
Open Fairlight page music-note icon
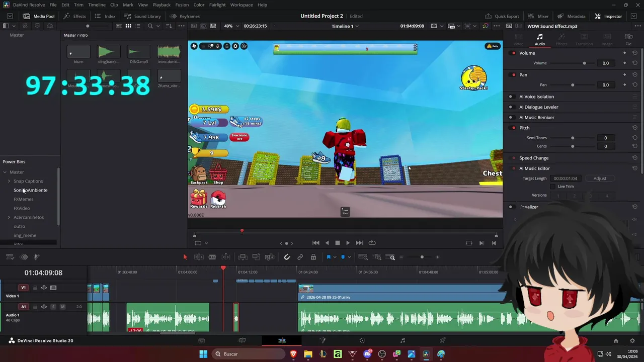coord(403,340)
